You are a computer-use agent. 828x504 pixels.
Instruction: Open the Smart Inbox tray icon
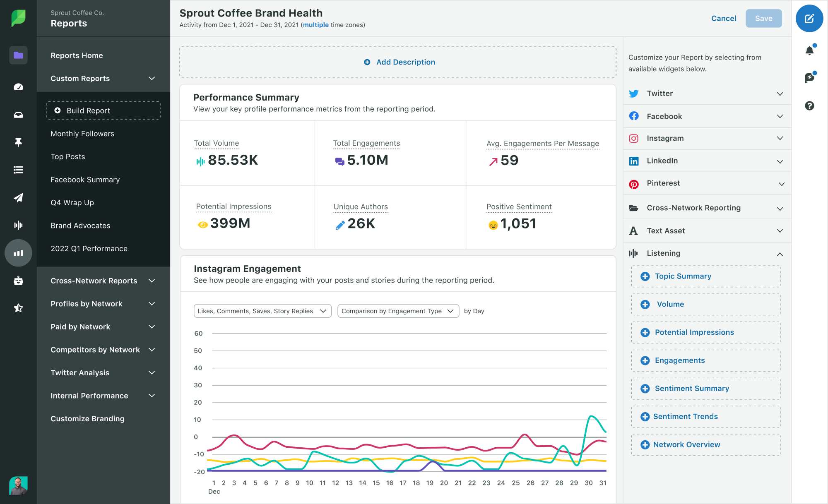tap(18, 115)
